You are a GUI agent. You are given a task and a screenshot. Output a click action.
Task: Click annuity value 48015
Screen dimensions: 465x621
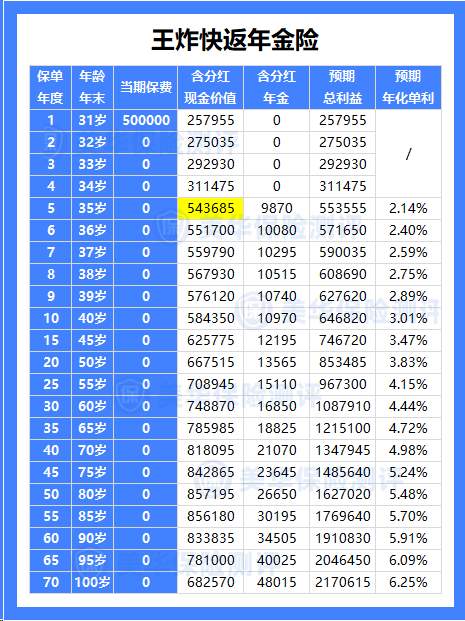click(276, 582)
